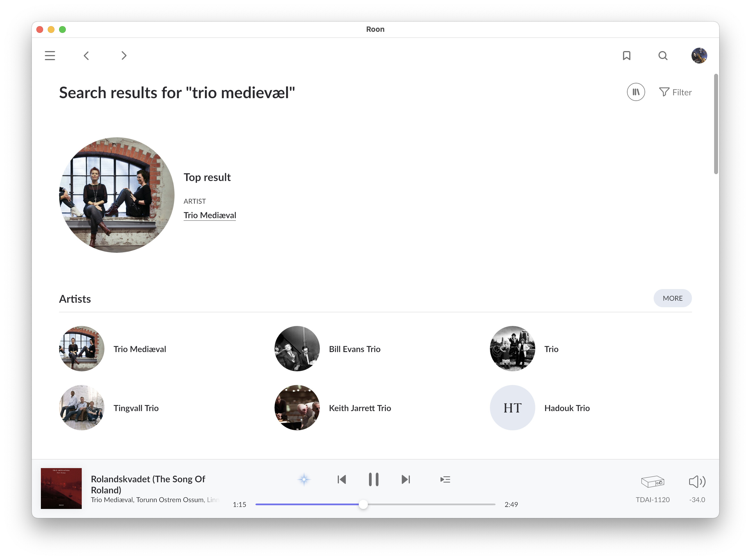Viewport: 751px width, 560px height.
Task: Go back with the left chevron
Action: point(87,56)
